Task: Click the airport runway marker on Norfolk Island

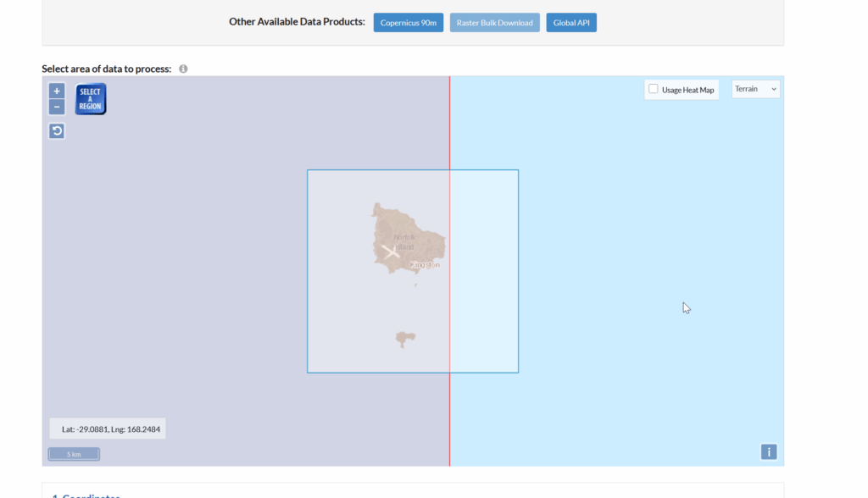Action: click(x=391, y=252)
